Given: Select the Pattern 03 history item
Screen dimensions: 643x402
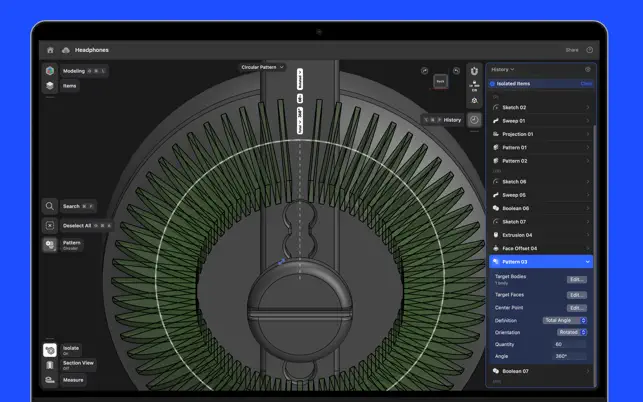Looking at the screenshot, I should pos(541,262).
